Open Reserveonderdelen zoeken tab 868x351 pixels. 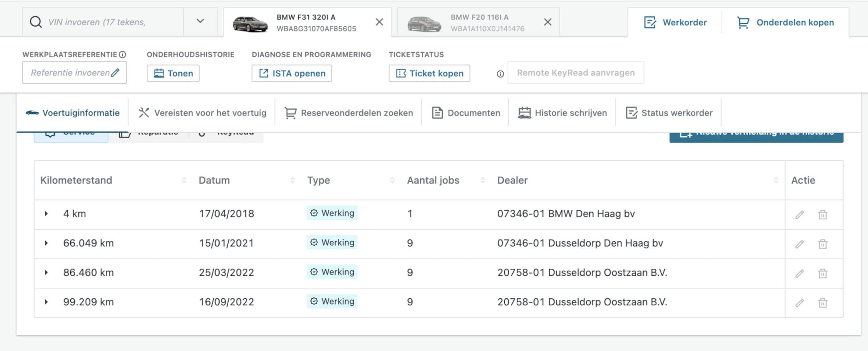coord(349,113)
